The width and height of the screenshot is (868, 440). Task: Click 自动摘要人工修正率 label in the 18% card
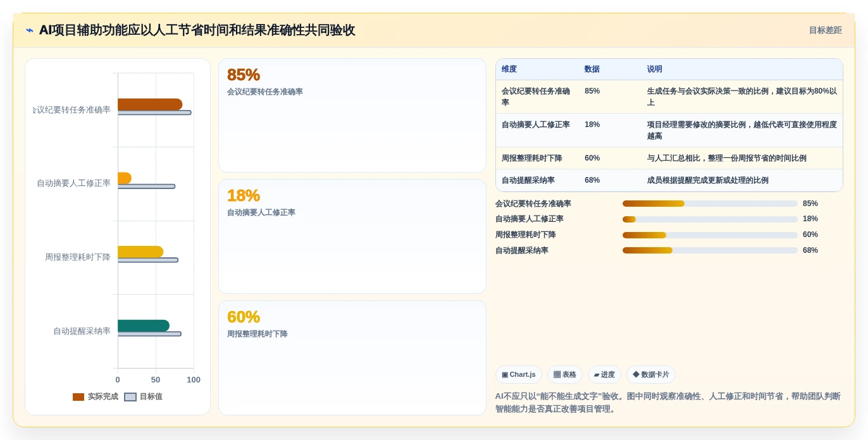[x=261, y=212]
